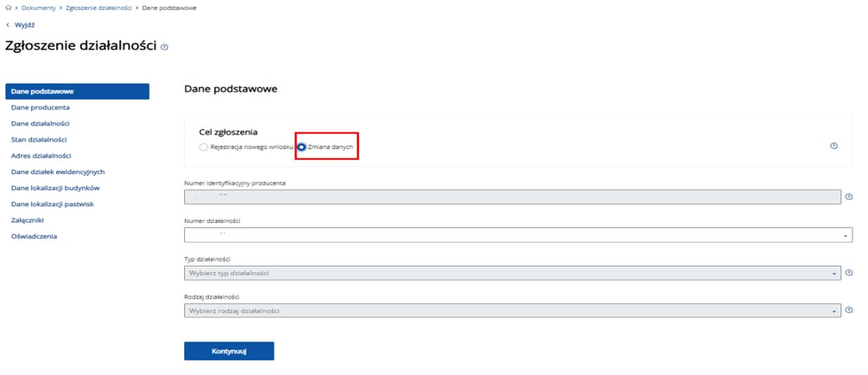Open help icon next to Zgłoszenie działalności title
The width and height of the screenshot is (868, 375).
coord(164,46)
